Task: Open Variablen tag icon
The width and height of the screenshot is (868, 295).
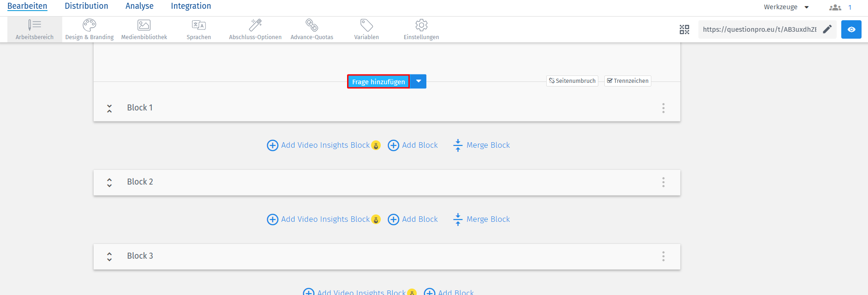Action: [366, 25]
